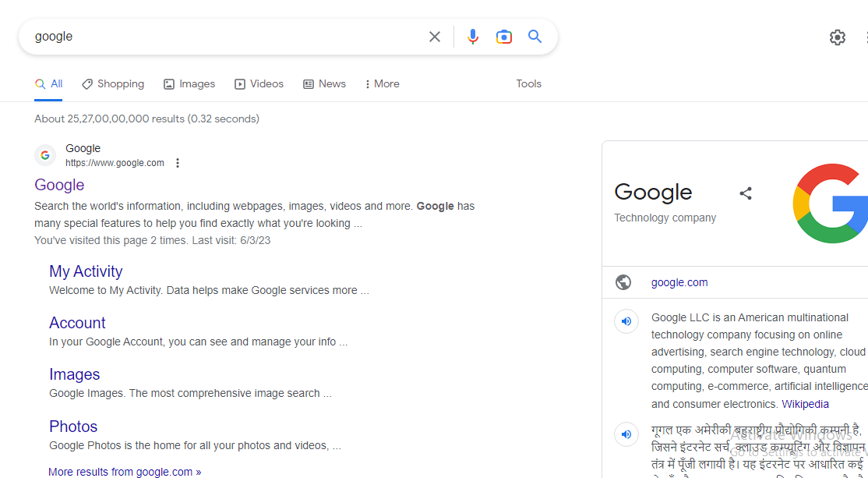The image size is (868, 478).
Task: Open Google Lens image search camera icon
Action: tap(503, 36)
